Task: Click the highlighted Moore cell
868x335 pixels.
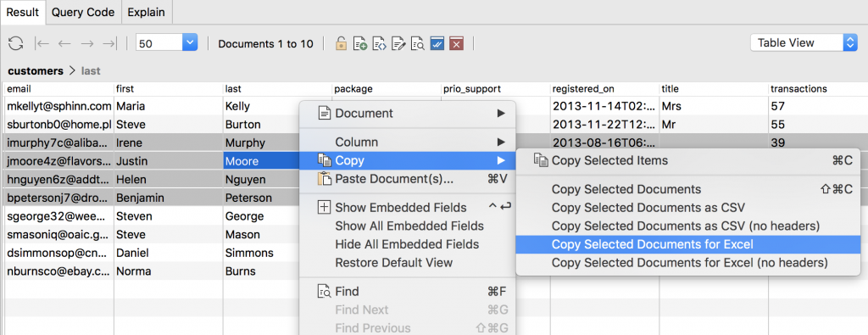Action: click(x=261, y=160)
